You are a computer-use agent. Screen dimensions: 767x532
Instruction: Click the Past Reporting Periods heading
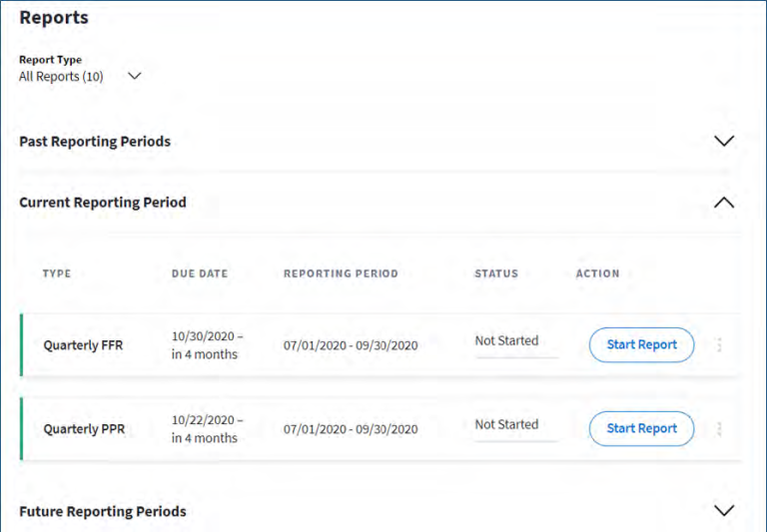[x=95, y=142]
